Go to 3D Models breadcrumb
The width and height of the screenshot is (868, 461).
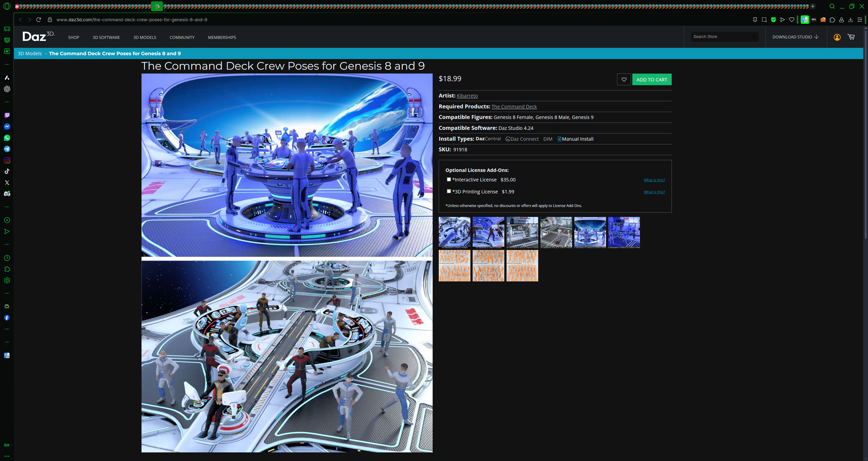pyautogui.click(x=30, y=53)
